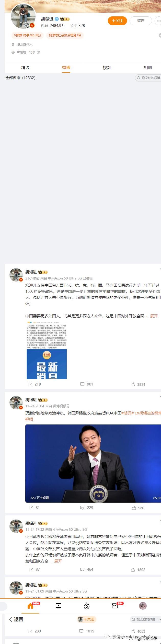Screen dimensions: 161x644
Task: Like the visa-free policy post with 3834 likes
Action: [138, 384]
